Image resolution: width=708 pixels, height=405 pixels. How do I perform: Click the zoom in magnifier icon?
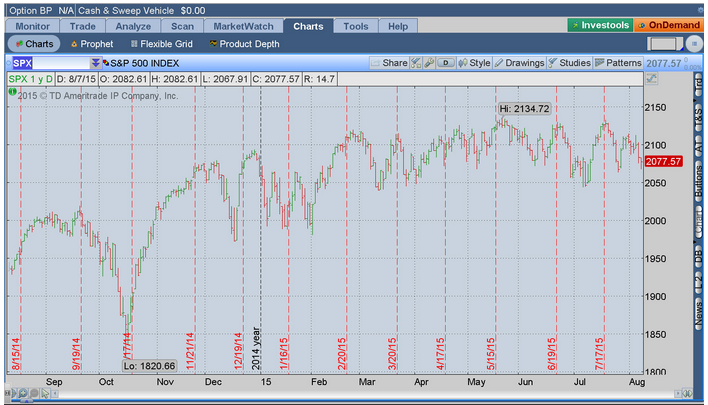[x=23, y=393]
